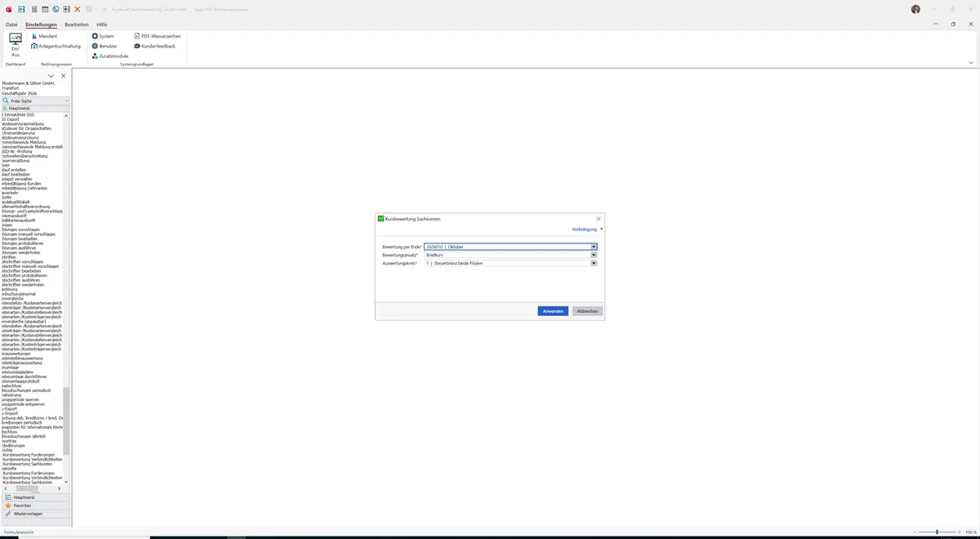Open the Datei menu
The width and height of the screenshot is (980, 539).
[11, 24]
